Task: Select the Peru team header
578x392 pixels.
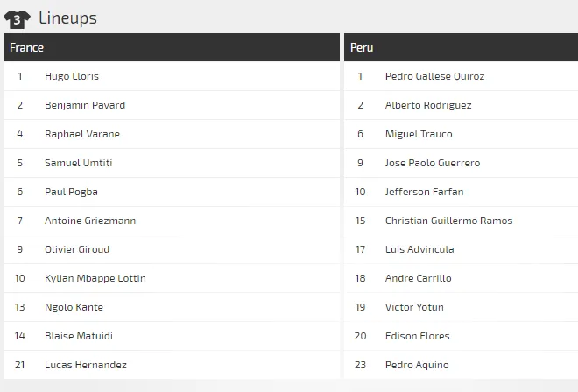Action: point(362,47)
